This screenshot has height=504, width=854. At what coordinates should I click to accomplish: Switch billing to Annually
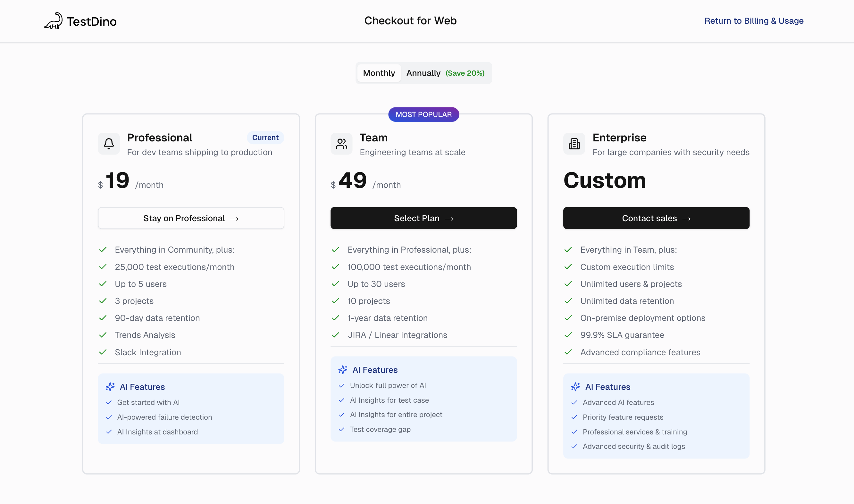point(423,73)
